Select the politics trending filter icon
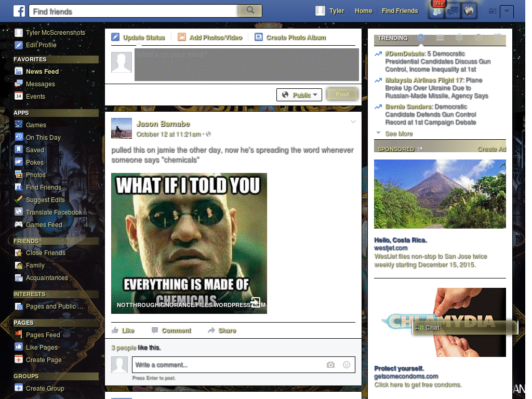The image size is (532, 399). [x=440, y=37]
